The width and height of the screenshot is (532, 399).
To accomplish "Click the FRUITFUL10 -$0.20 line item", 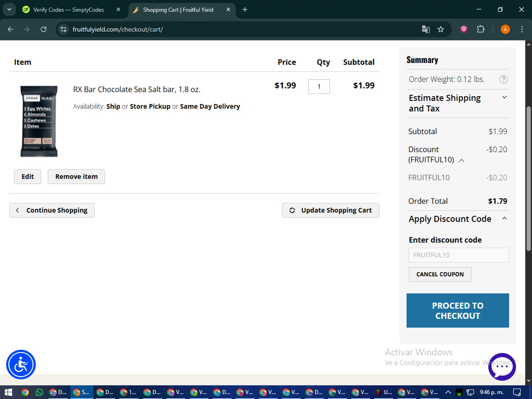I will pos(458,178).
